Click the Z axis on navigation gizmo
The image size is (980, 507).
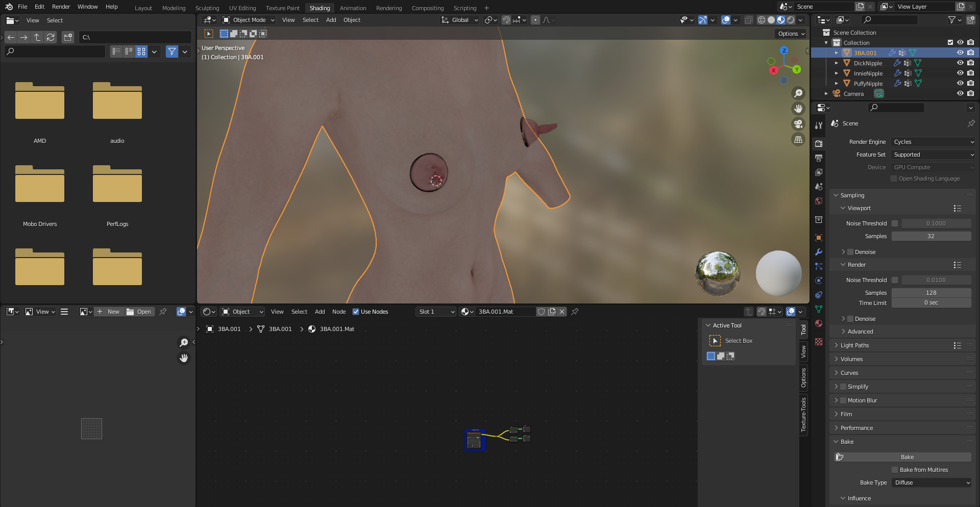(784, 50)
